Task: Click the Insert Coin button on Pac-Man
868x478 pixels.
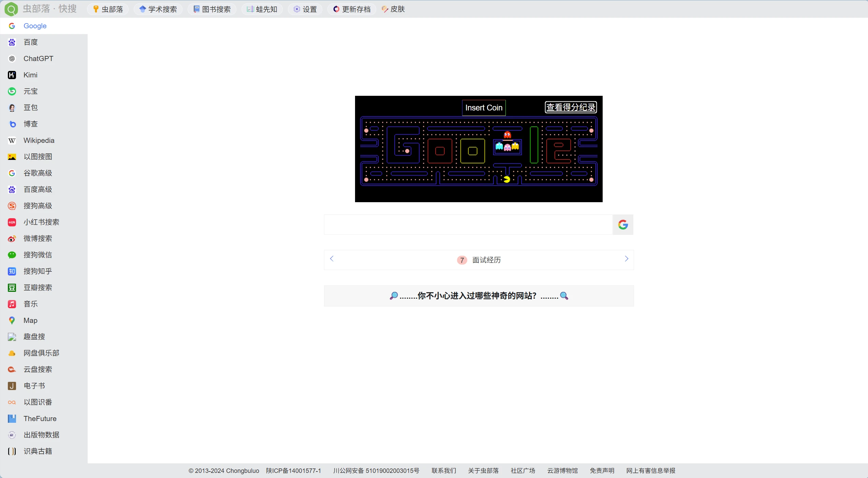Action: point(484,108)
